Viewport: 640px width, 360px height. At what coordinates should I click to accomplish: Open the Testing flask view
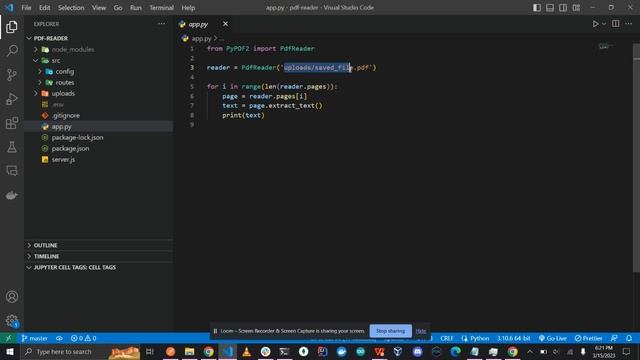pos(12,147)
